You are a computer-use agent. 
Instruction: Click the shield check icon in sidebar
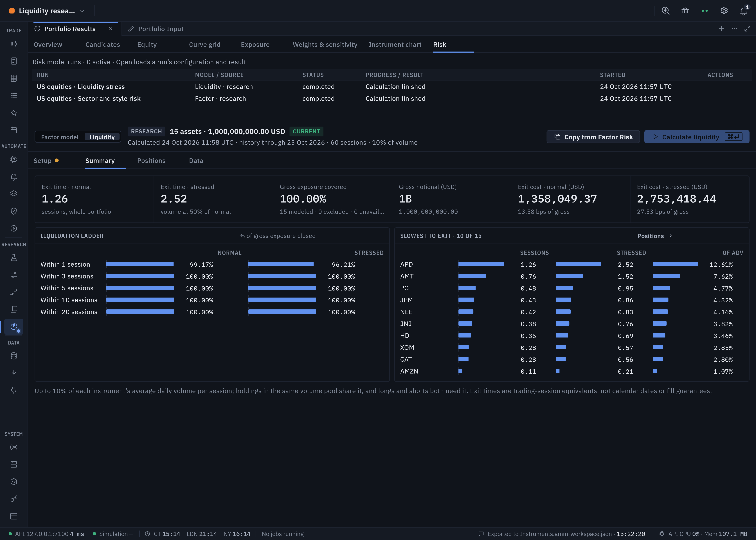click(x=14, y=211)
